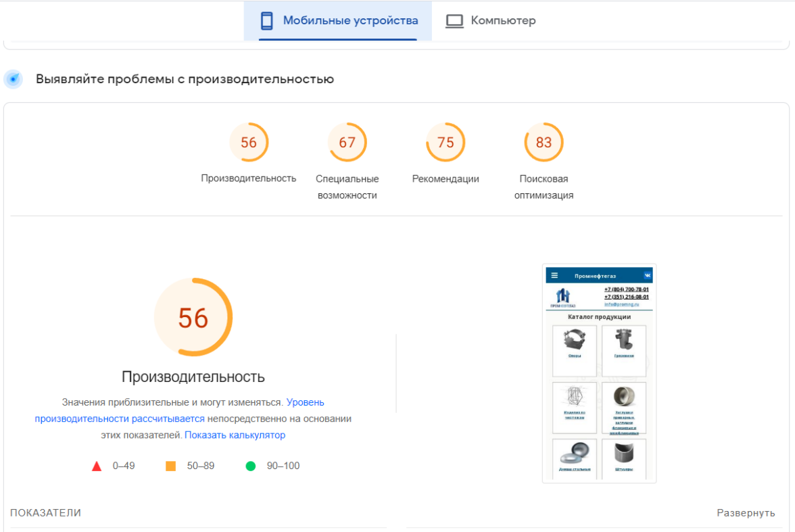This screenshot has height=532, width=795.
Task: Click the red triangle 0–49 legend marker
Action: coord(97,466)
